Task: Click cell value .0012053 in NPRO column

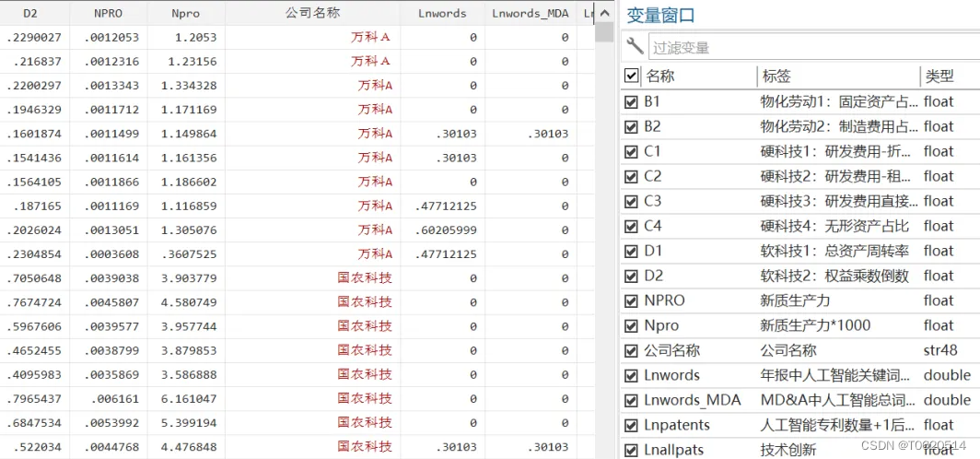Action: tap(111, 38)
